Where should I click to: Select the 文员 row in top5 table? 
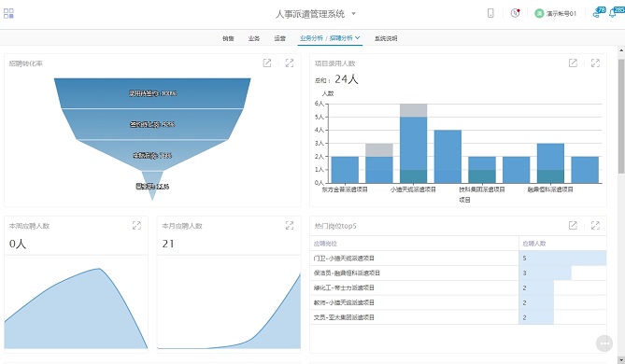pos(458,317)
